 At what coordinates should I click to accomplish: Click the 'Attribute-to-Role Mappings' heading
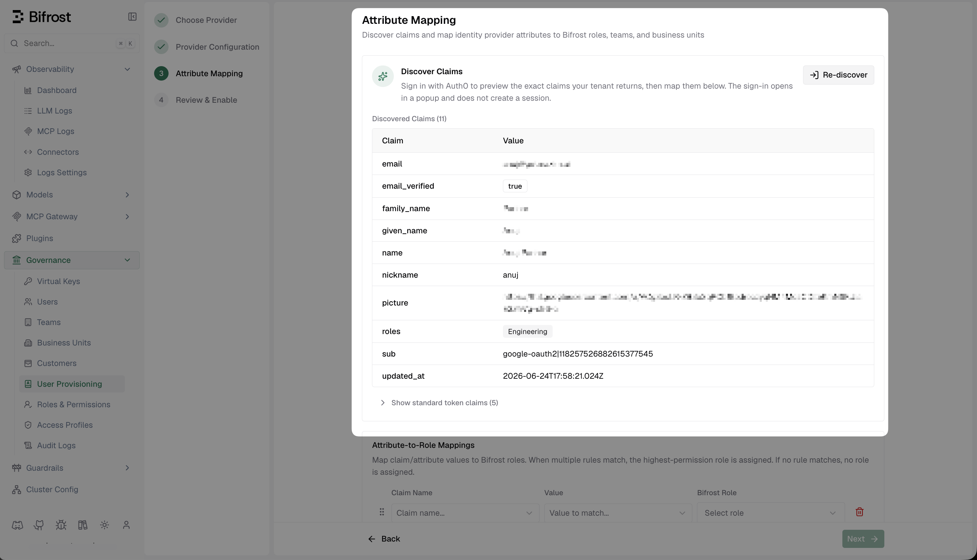tap(423, 445)
